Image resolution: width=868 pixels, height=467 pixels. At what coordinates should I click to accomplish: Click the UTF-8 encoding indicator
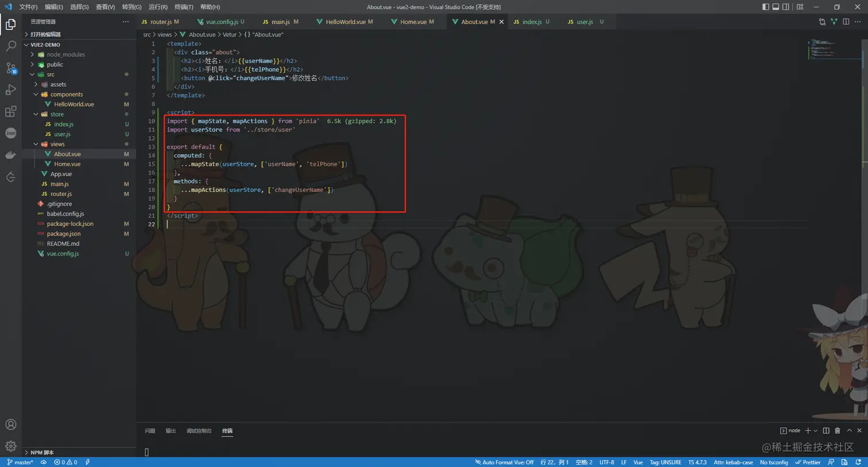607,462
